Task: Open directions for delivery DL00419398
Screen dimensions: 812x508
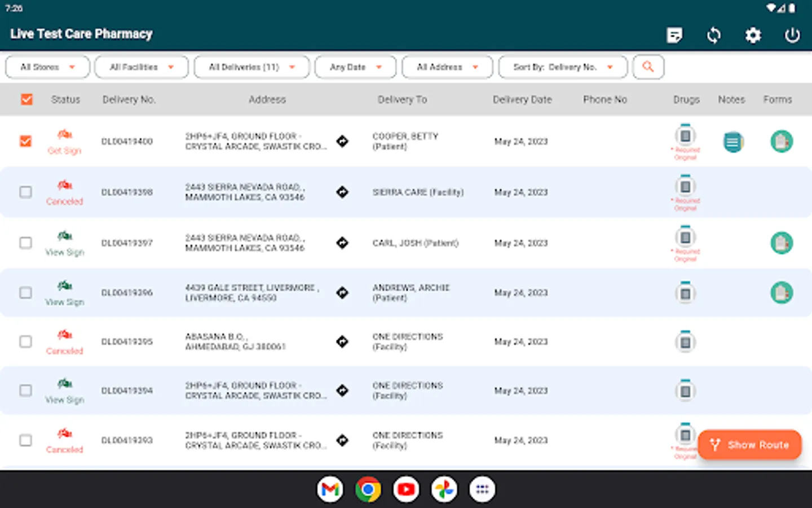Action: click(342, 192)
